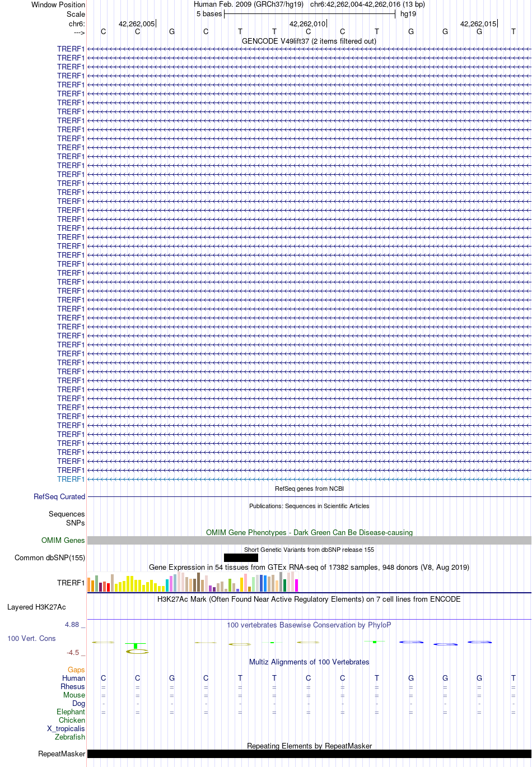Select the Mouse species row label
Image resolution: width=532 pixels, height=767 pixels.
coord(74,695)
